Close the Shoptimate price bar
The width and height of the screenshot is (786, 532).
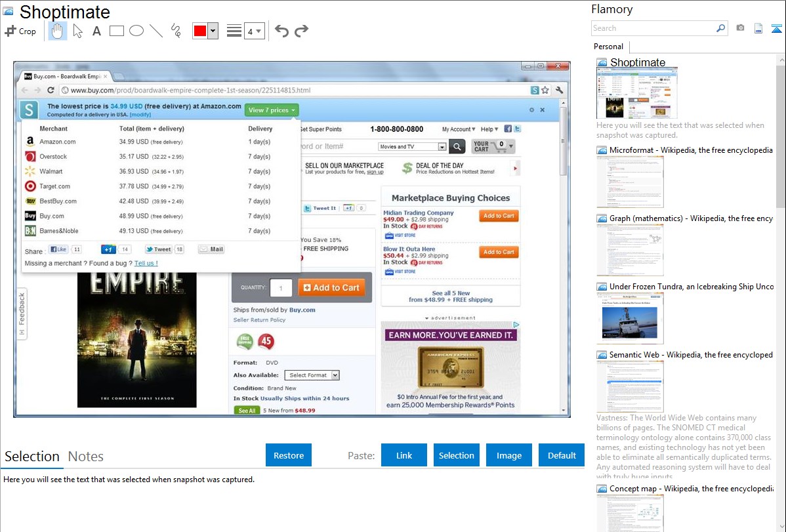[x=543, y=110]
